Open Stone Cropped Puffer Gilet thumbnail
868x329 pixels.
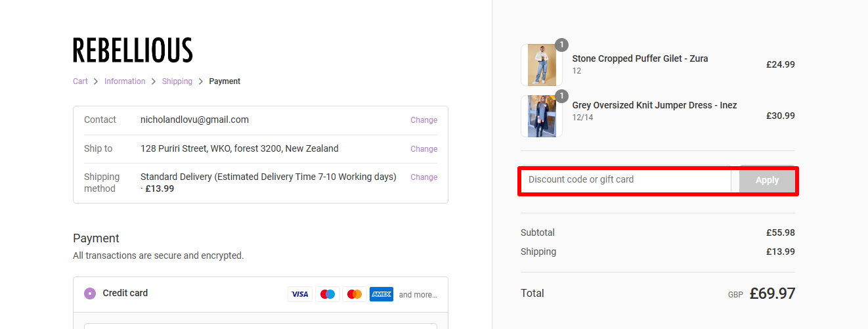click(x=542, y=65)
